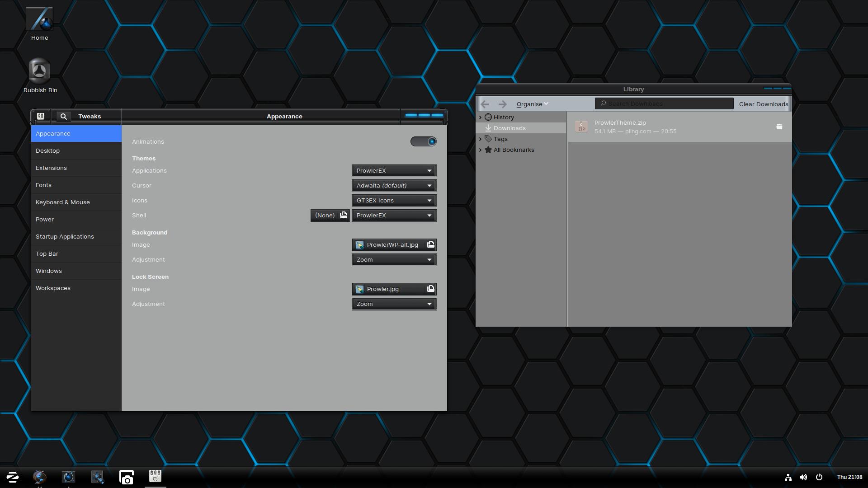Open the Icons theme dropdown
The height and width of the screenshot is (488, 868).
[x=394, y=201]
